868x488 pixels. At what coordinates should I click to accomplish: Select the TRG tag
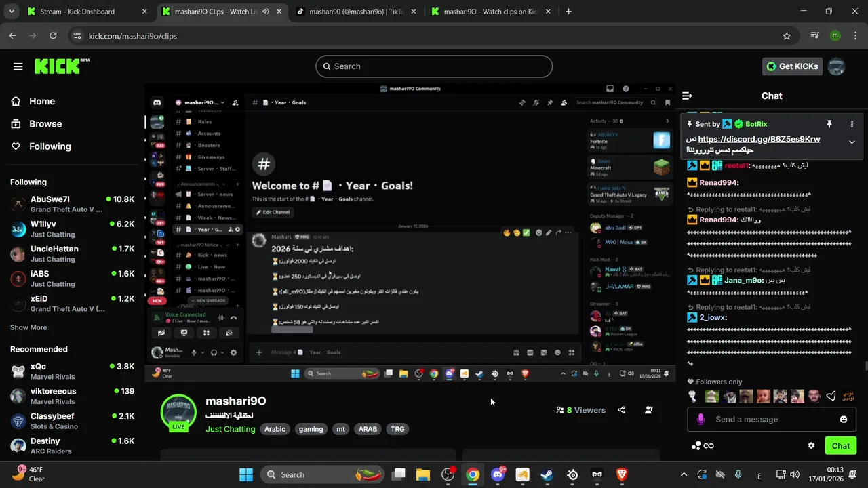[x=397, y=429]
